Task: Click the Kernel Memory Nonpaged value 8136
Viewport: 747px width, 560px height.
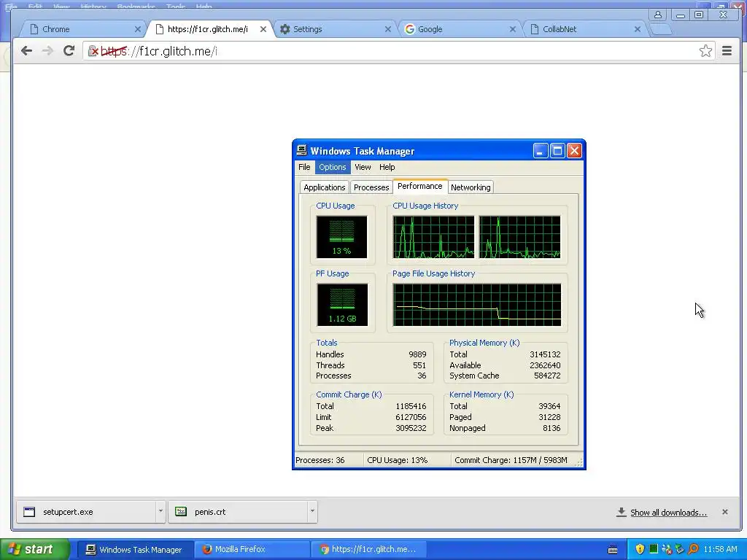Action: [551, 428]
